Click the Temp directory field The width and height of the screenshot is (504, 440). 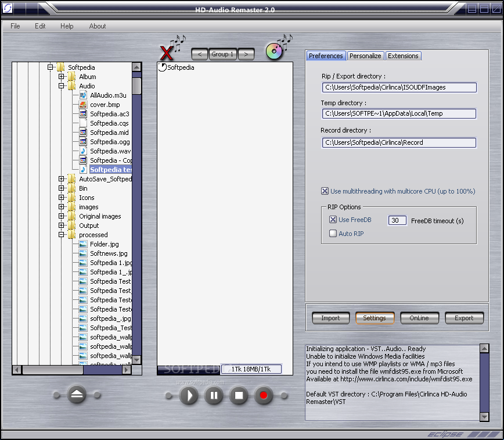click(399, 113)
